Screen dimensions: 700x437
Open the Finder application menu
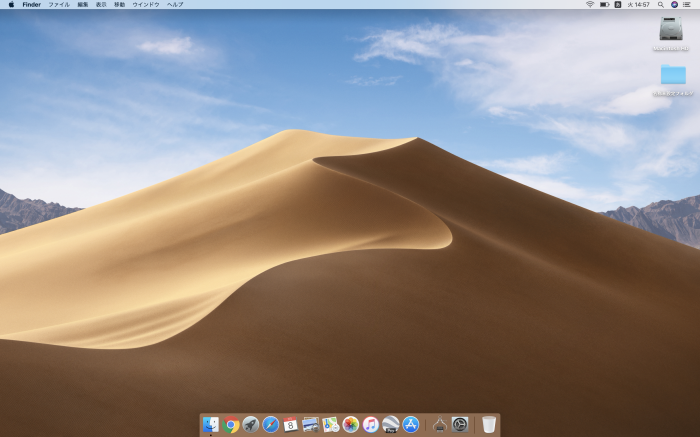point(32,4)
